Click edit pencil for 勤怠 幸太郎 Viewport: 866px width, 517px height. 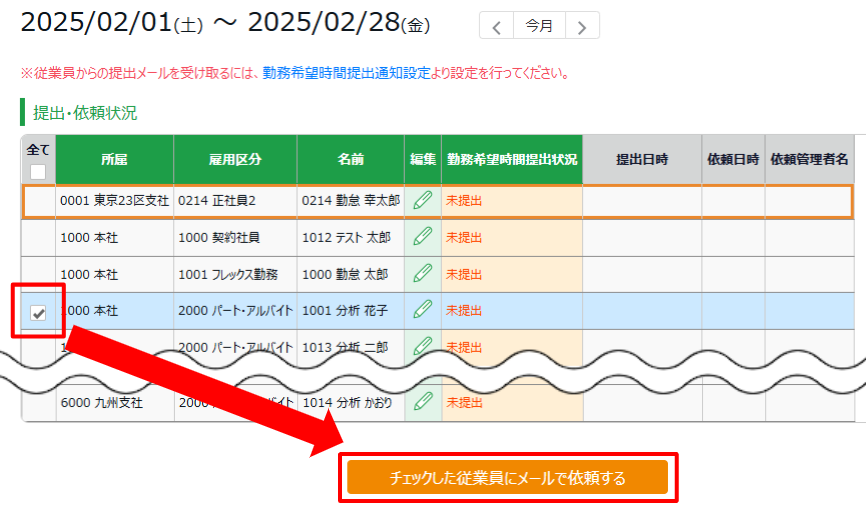pyautogui.click(x=422, y=201)
